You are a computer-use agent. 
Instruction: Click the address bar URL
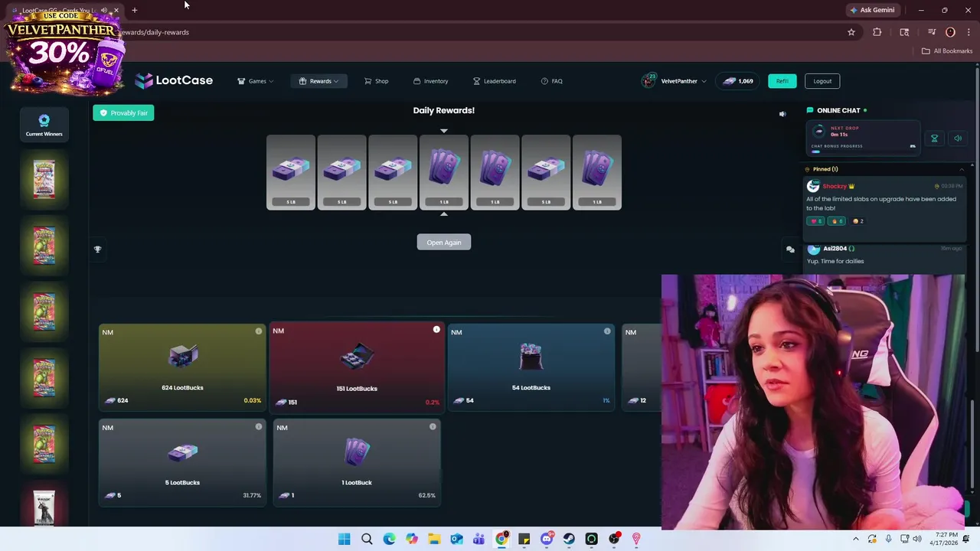(x=155, y=32)
